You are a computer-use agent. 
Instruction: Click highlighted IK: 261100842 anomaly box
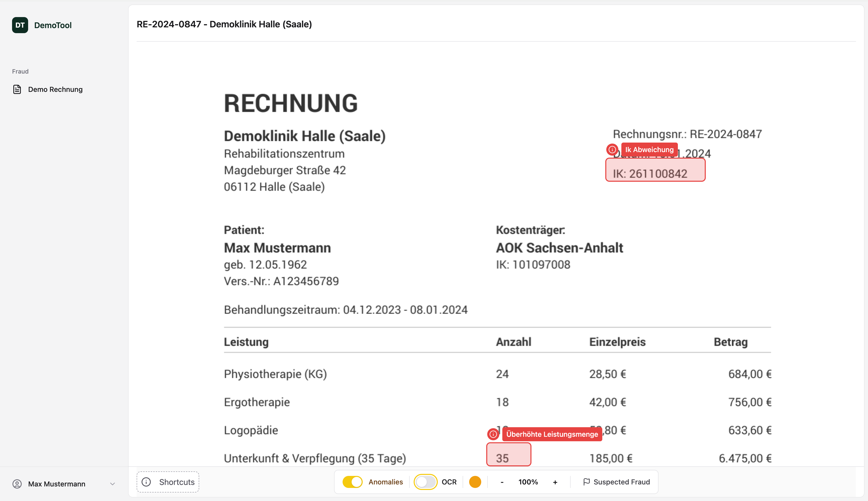[655, 170]
